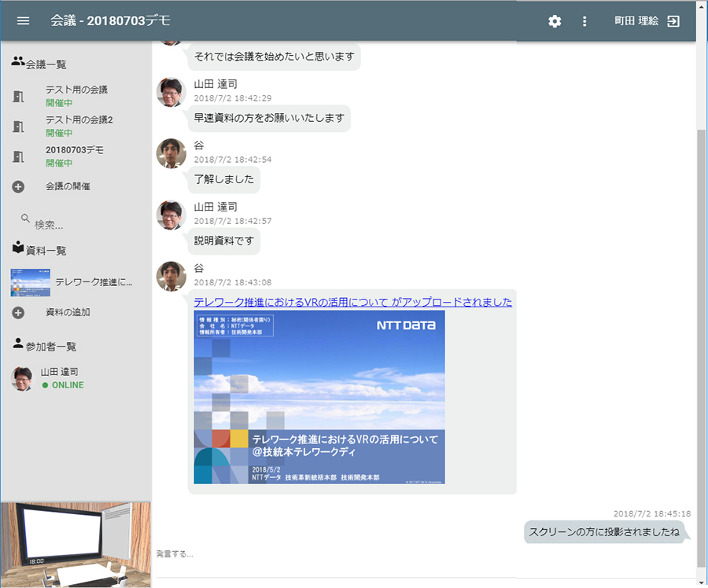Click 山田 達司's avatar on the 説明資料です message
The image size is (708, 588).
(171, 215)
